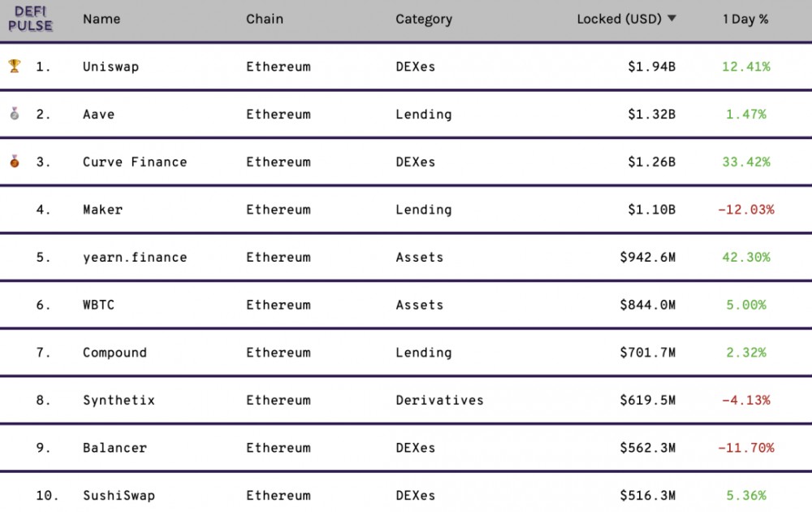The height and width of the screenshot is (512, 812).
Task: Select the WBTC row name
Action: tap(98, 305)
